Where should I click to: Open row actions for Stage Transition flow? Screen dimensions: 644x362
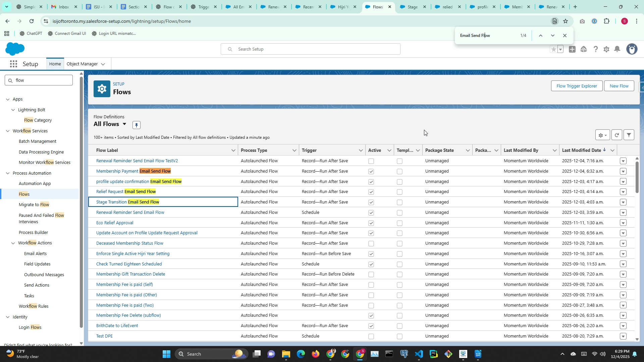click(623, 202)
